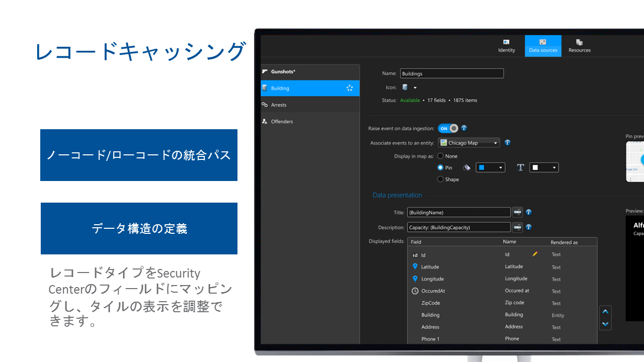This screenshot has height=362, width=644.
Task: Select Gunshots* in the data source list
Action: pos(310,71)
